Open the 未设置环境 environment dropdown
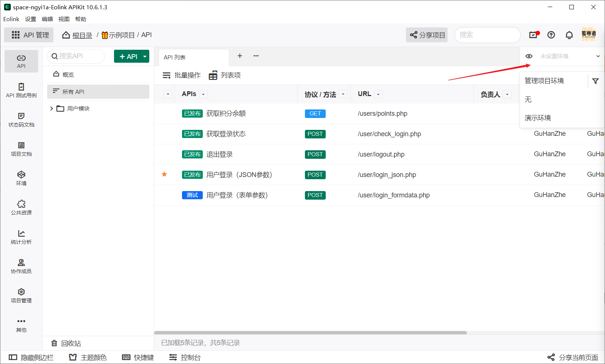 (x=570, y=56)
